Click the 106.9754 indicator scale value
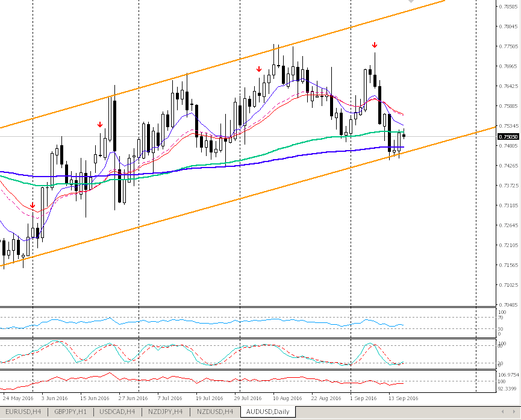Viewport: 521px width, 420px height. tap(508, 375)
